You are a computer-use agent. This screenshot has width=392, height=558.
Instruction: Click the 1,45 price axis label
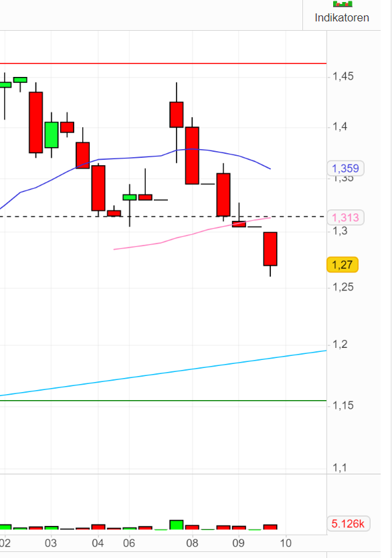tap(343, 76)
